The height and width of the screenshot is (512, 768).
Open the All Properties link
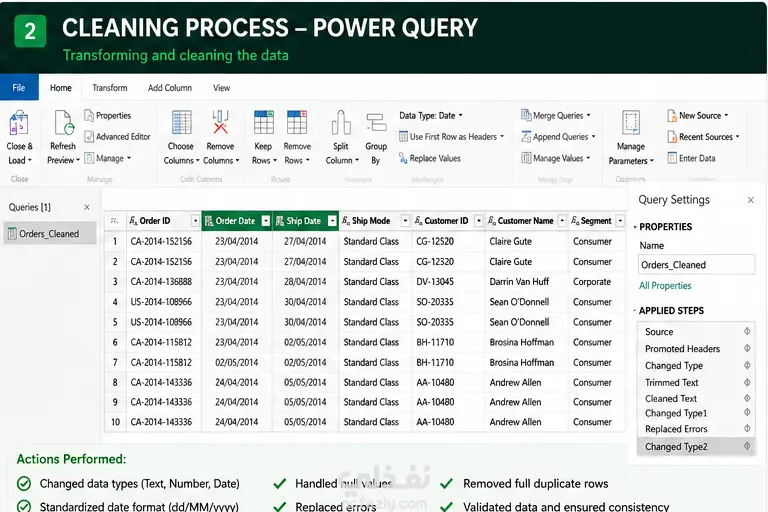[665, 286]
